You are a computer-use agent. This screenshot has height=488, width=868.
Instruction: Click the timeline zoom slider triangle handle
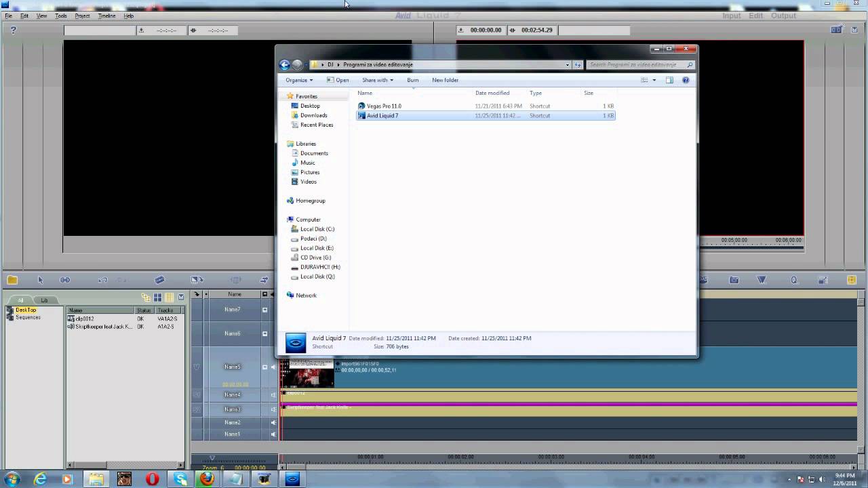click(x=212, y=458)
